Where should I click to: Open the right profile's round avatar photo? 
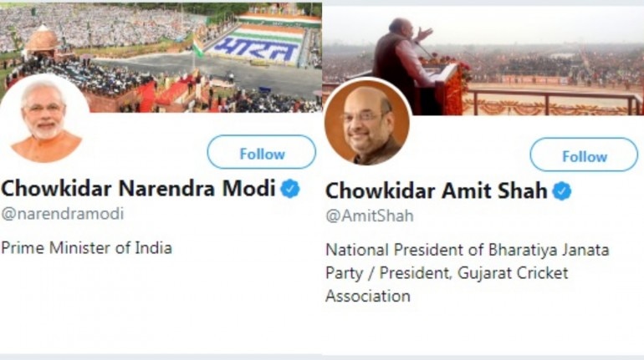pos(368,123)
